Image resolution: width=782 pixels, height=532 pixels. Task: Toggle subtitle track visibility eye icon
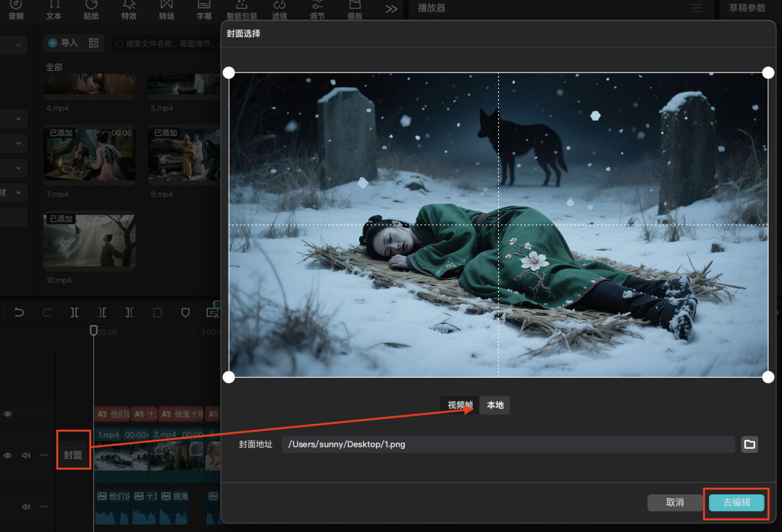pyautogui.click(x=8, y=414)
